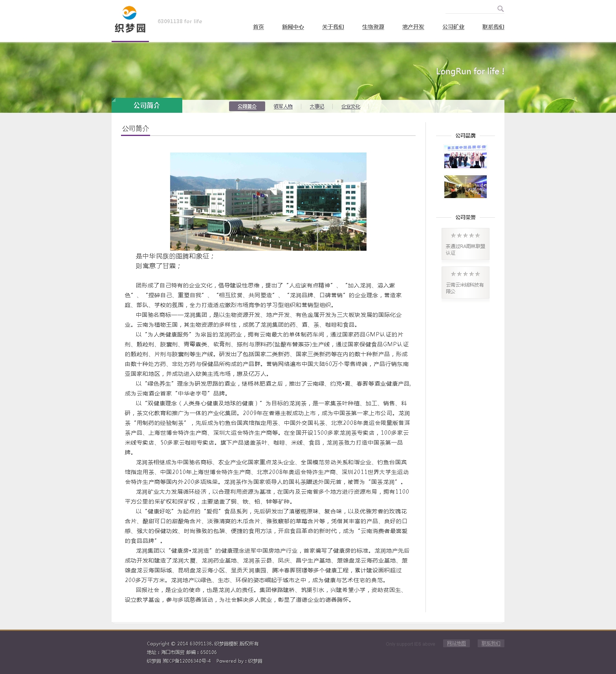Switch to the 企业文化 tab

(x=350, y=107)
